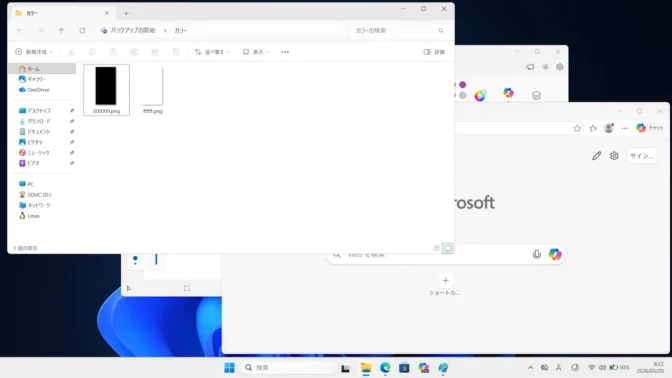Viewport: 672px width, 378px height.
Task: Open the 表示 view dropdown
Action: (x=256, y=52)
